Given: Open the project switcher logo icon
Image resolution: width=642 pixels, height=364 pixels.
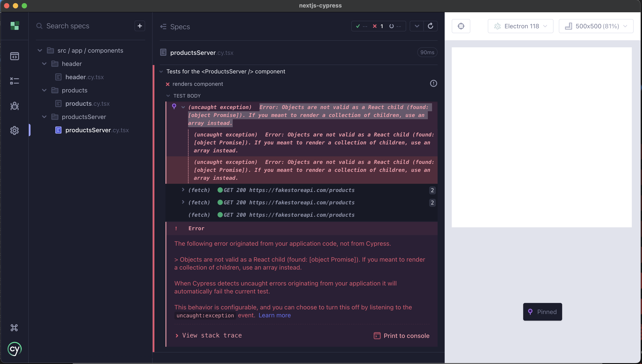Looking at the screenshot, I should (15, 26).
